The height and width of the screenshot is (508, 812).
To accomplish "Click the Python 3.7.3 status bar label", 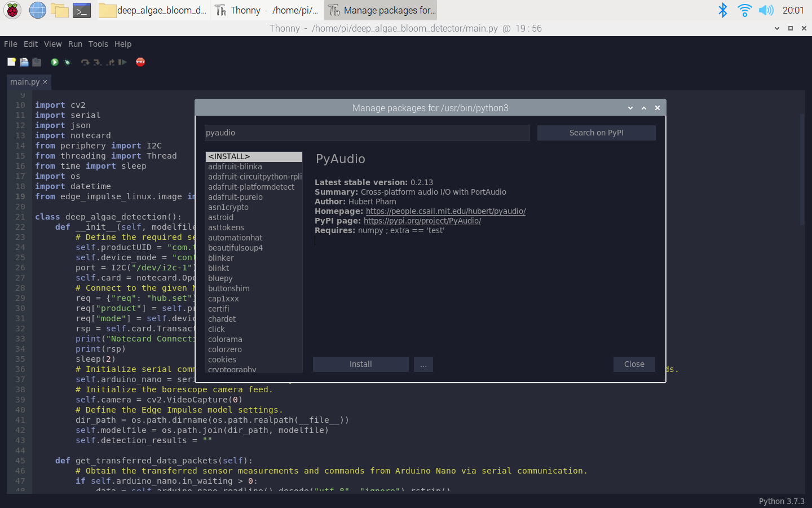I will click(782, 501).
